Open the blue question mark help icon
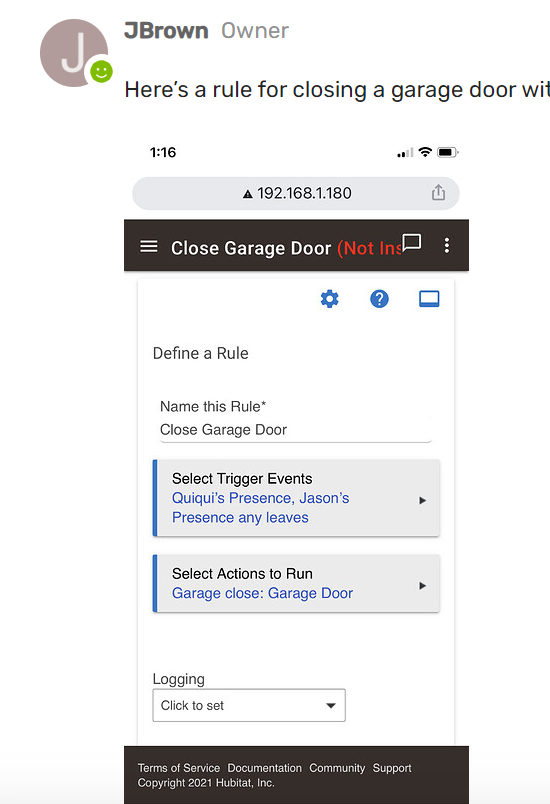 pos(379,298)
